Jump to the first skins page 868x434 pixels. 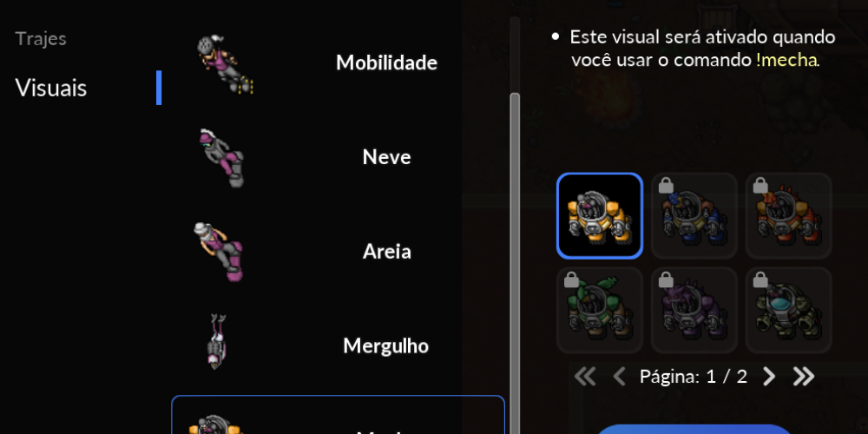[585, 377]
